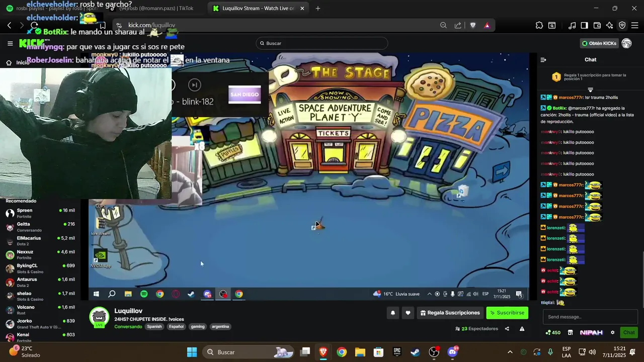Image resolution: width=644 pixels, height=362 pixels.
Task: Click the Chat panel heading
Action: 590,59
